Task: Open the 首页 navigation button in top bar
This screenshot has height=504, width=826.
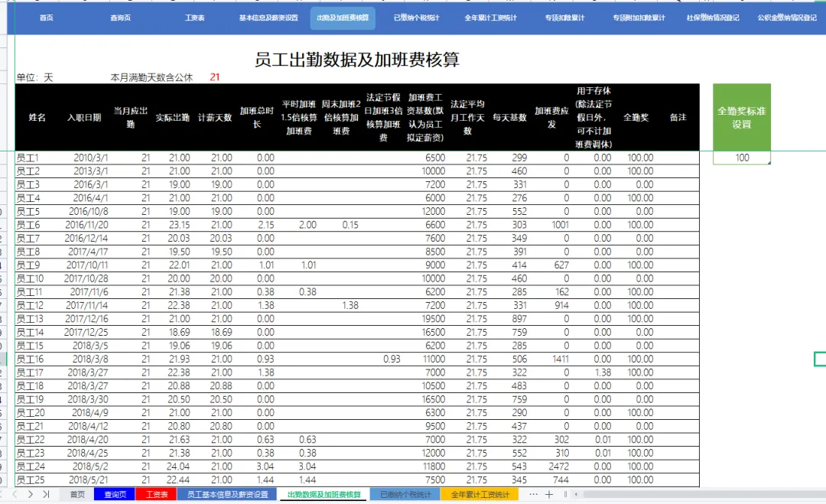Action: click(x=47, y=18)
